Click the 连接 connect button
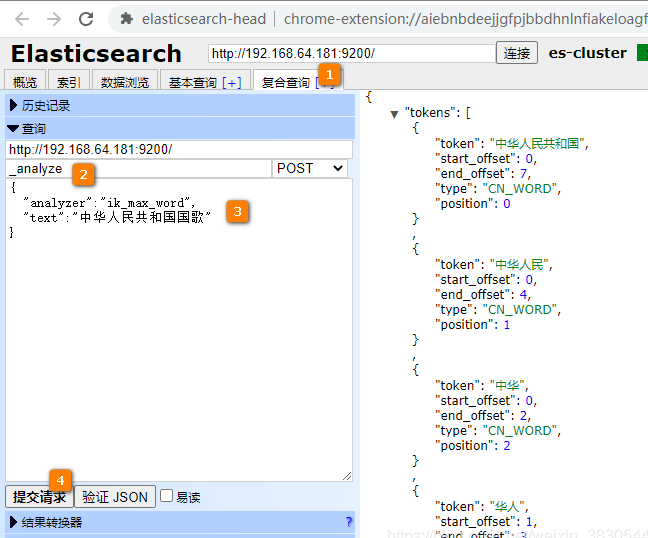This screenshot has height=538, width=648. (x=517, y=52)
